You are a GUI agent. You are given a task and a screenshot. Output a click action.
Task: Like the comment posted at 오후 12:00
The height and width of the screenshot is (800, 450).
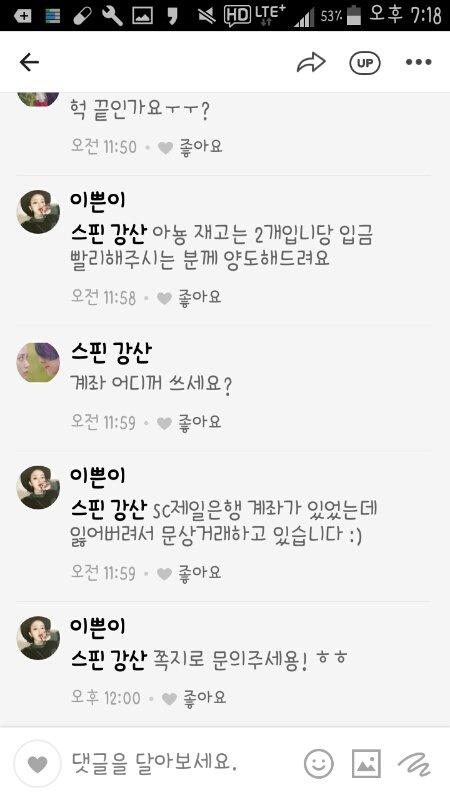[194, 698]
